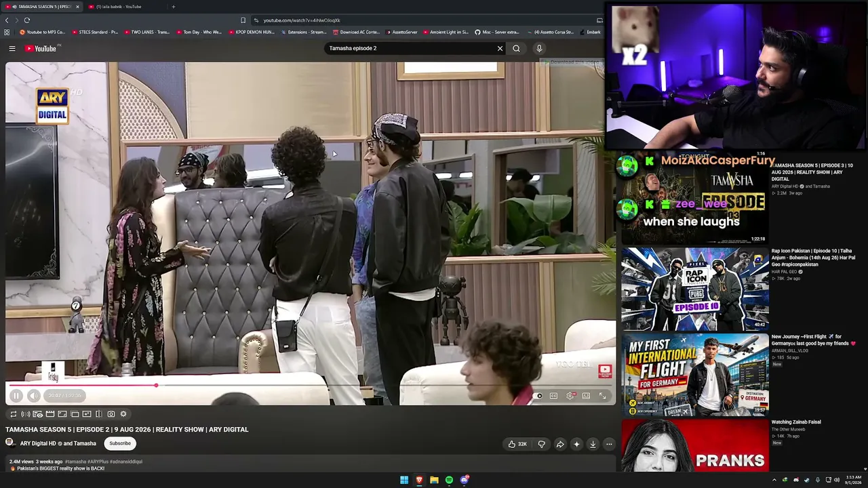This screenshot has height=488, width=868.
Task: Click the #ARYPlus hashtag
Action: (98, 462)
